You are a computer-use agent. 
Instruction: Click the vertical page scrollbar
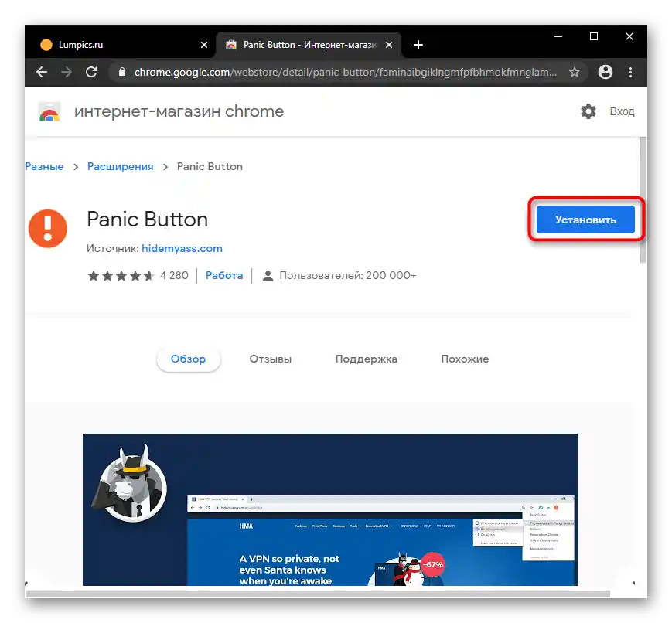click(643, 199)
